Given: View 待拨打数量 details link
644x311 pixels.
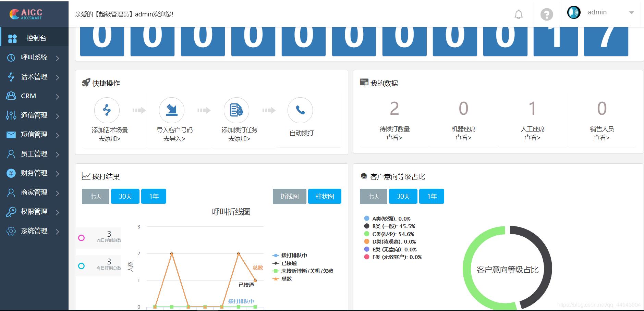Looking at the screenshot, I should [394, 138].
